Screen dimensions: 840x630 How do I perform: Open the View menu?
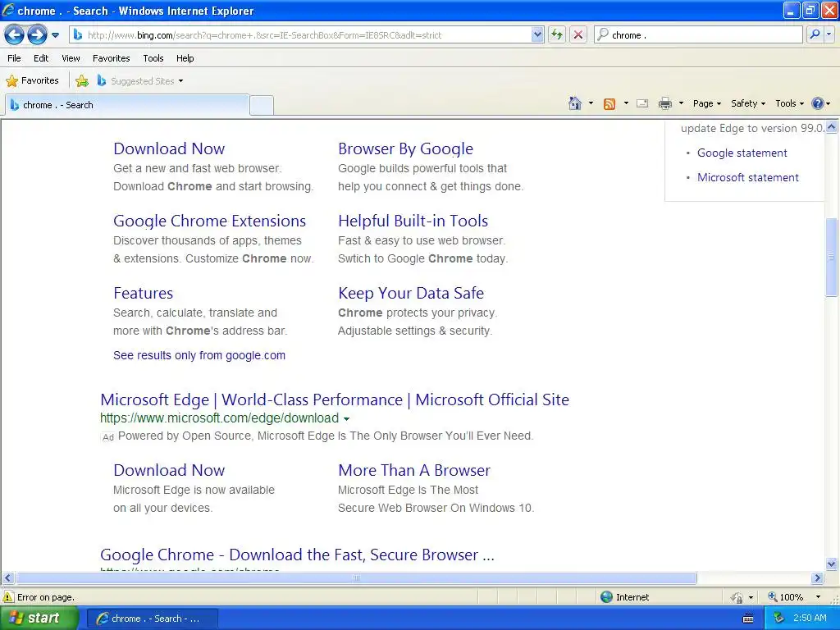tap(71, 58)
